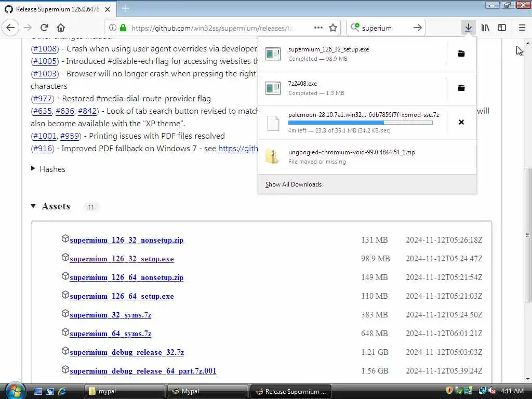This screenshot has width=532, height=399.
Task: Click the ungoogled-chromium zip file icon
Action: pos(273,156)
